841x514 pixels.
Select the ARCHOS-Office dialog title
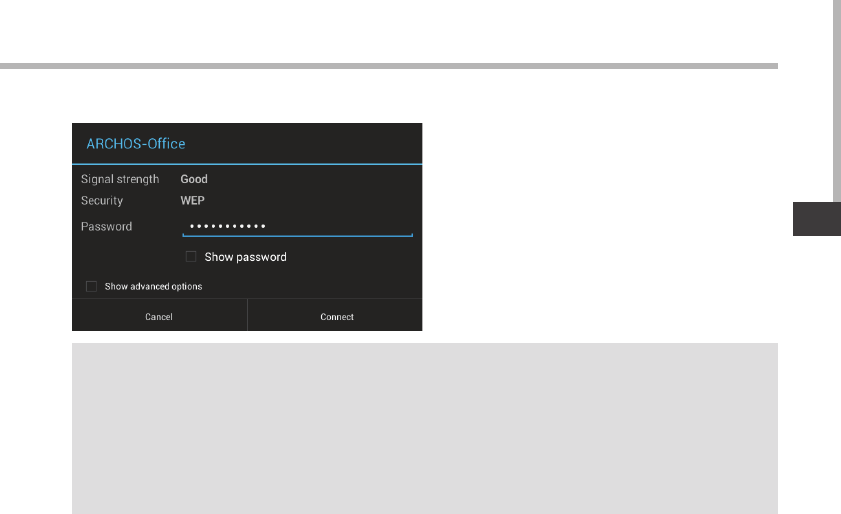[136, 144]
